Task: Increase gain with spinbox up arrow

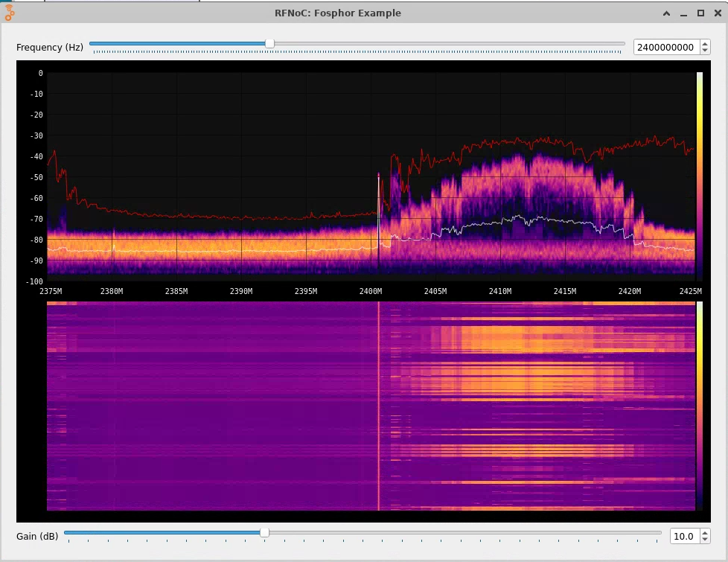Action: (x=704, y=532)
